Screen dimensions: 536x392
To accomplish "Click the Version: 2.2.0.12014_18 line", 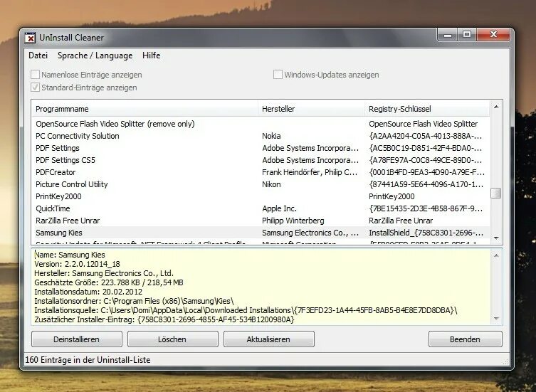I will click(x=77, y=264).
